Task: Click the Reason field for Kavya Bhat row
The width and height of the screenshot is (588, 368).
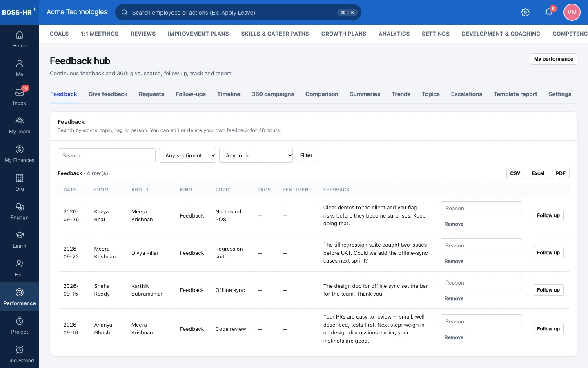Action: tap(481, 208)
